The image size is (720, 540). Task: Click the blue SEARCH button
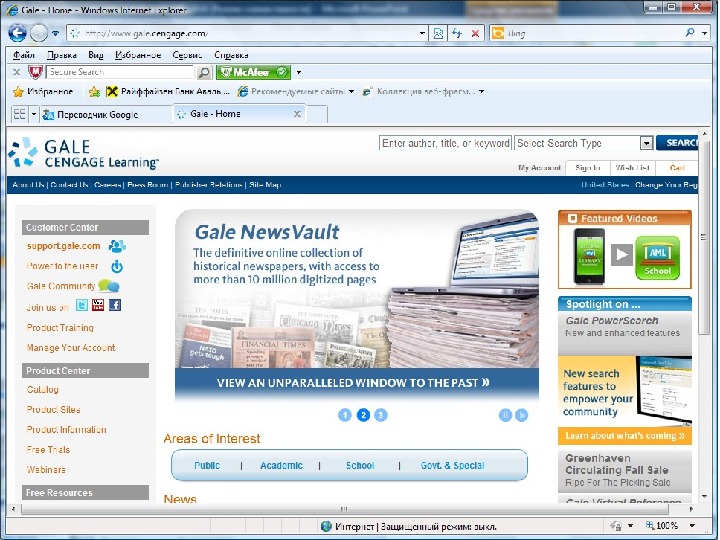[677, 143]
